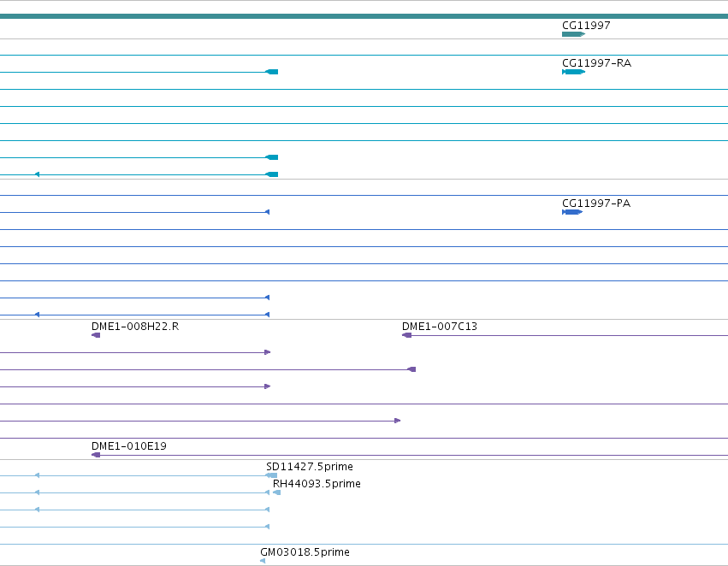Click the GM03018.5prime label
The width and height of the screenshot is (728, 566).
pos(305,552)
